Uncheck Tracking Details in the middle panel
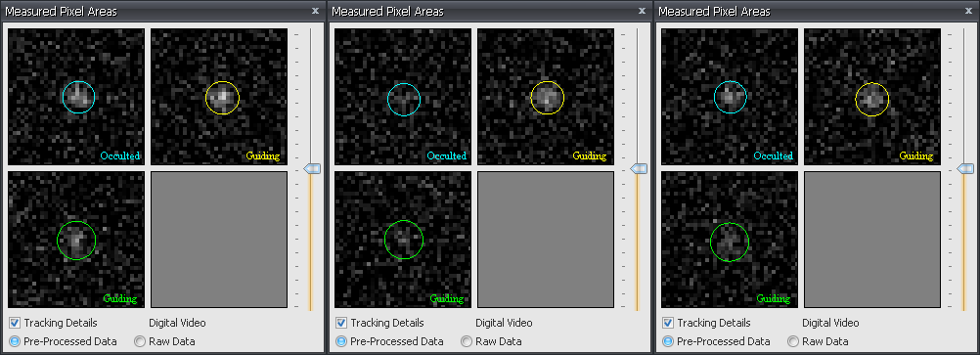Screen dimensions: 980x355 click(x=341, y=323)
